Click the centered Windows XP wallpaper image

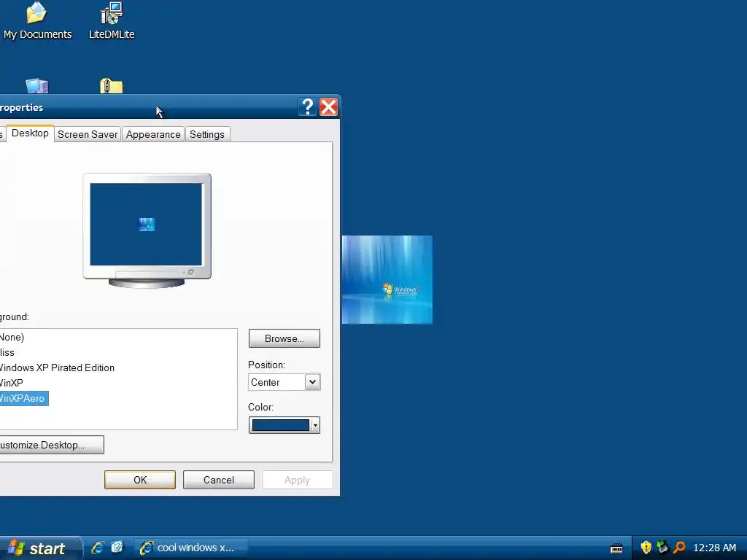pos(387,279)
